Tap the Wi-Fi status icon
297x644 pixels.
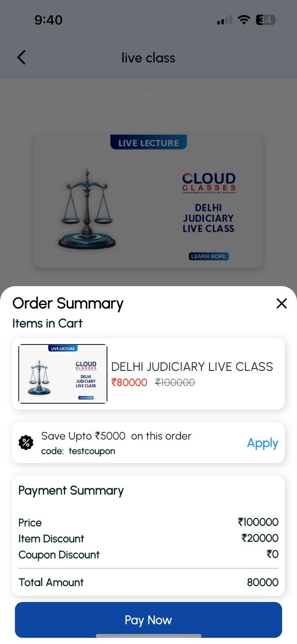[244, 20]
